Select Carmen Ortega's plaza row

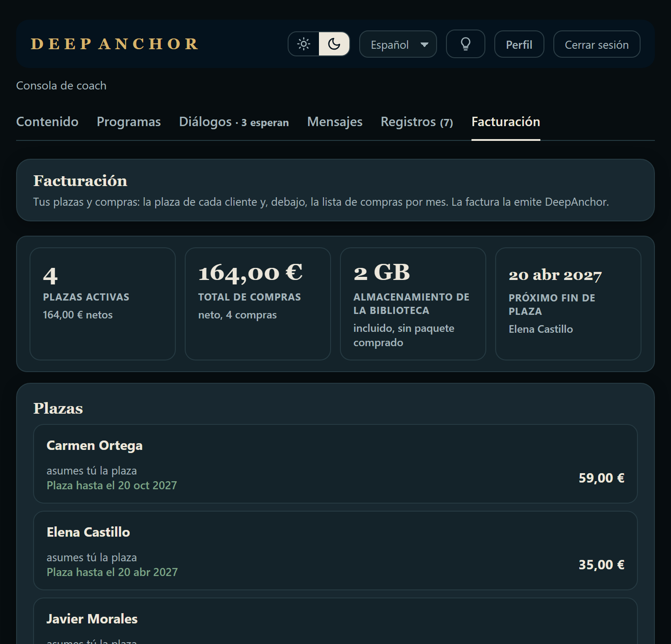pyautogui.click(x=335, y=464)
